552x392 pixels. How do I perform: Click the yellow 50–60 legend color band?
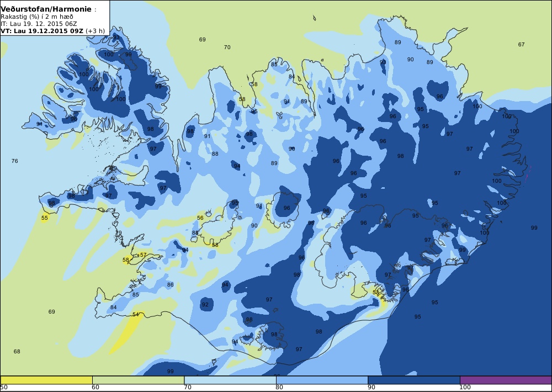[46, 380]
